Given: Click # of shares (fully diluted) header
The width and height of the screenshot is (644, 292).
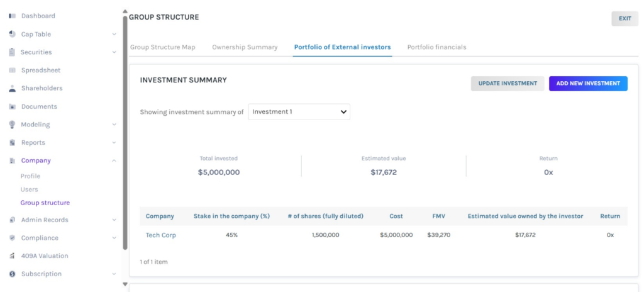Looking at the screenshot, I should (326, 216).
